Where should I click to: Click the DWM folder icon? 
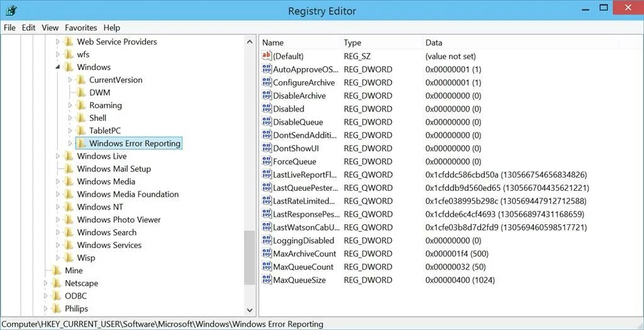[81, 93]
